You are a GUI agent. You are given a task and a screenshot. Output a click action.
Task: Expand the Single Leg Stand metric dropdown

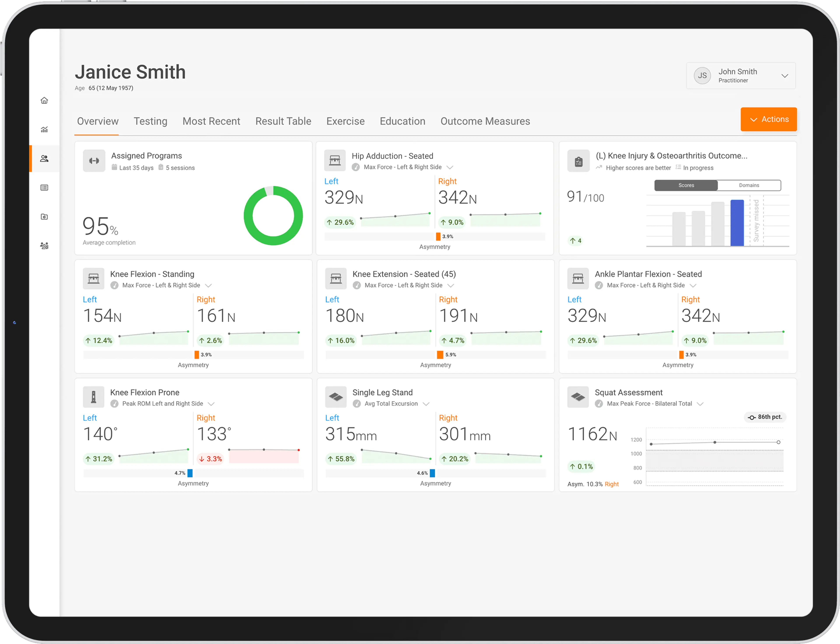pos(426,404)
